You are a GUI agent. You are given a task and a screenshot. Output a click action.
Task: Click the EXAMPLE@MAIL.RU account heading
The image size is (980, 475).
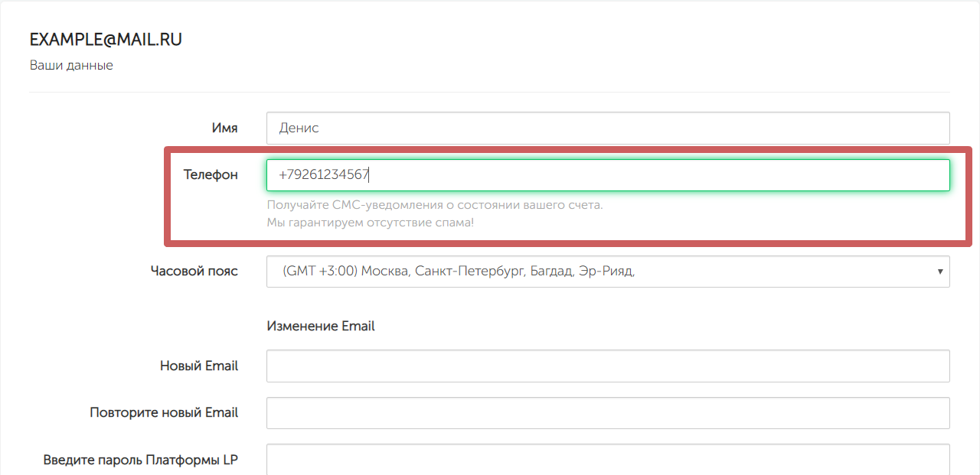106,40
